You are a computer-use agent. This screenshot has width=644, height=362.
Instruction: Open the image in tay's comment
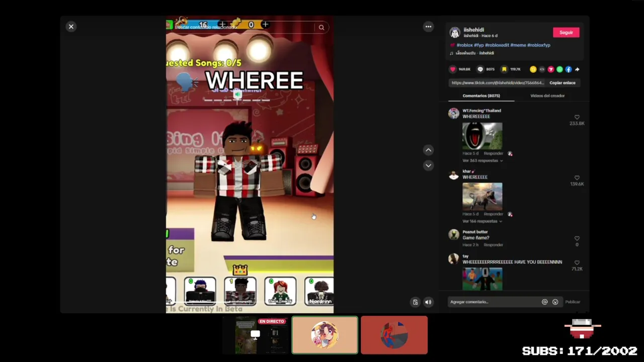click(x=482, y=279)
